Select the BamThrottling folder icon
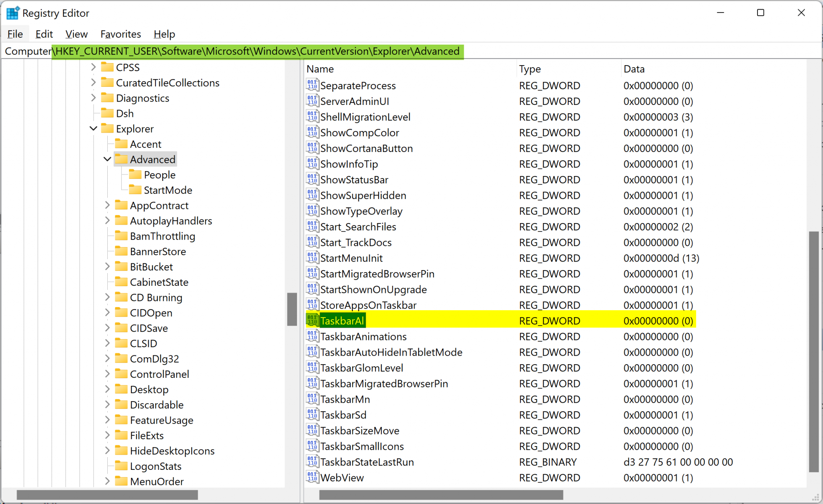The width and height of the screenshot is (823, 504). 121,236
